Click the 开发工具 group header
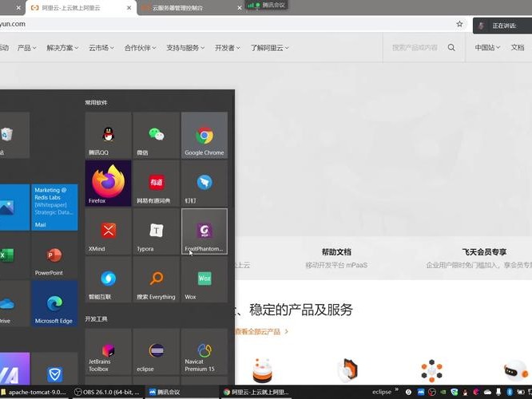Image resolution: width=532 pixels, height=399 pixels. tap(97, 319)
